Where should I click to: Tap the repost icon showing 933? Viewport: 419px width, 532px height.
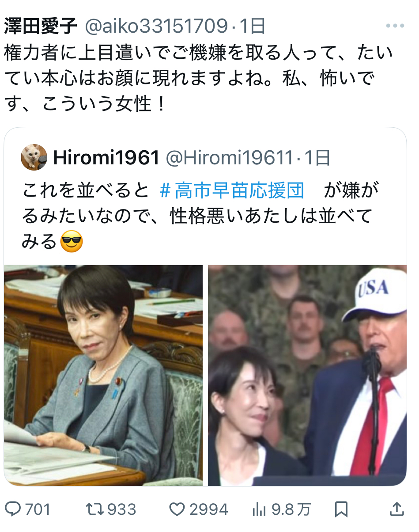click(x=94, y=509)
